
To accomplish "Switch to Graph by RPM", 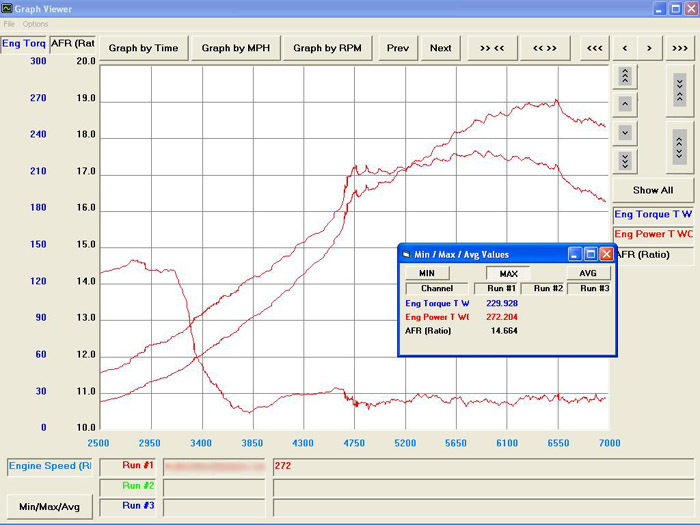I will pyautogui.click(x=327, y=48).
